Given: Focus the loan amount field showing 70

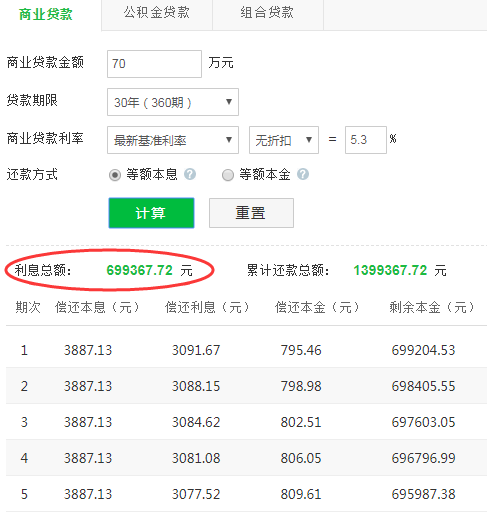Looking at the screenshot, I should tap(154, 64).
